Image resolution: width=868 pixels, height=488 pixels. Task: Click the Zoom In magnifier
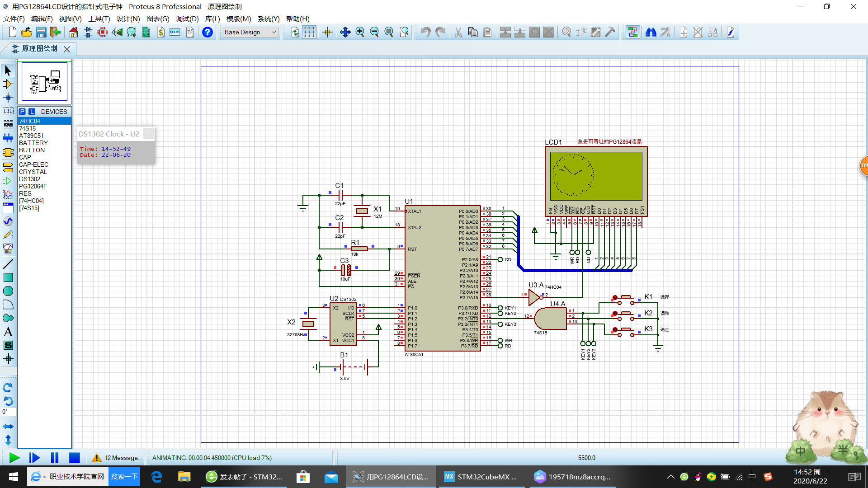pos(360,32)
